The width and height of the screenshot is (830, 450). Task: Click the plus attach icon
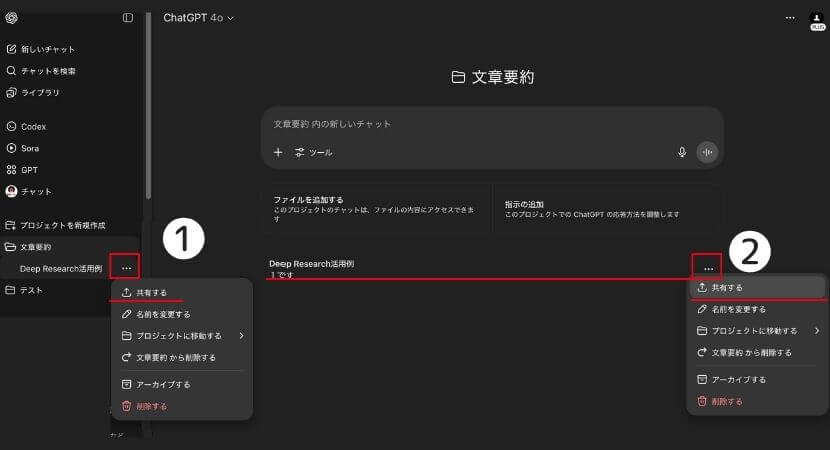(278, 152)
